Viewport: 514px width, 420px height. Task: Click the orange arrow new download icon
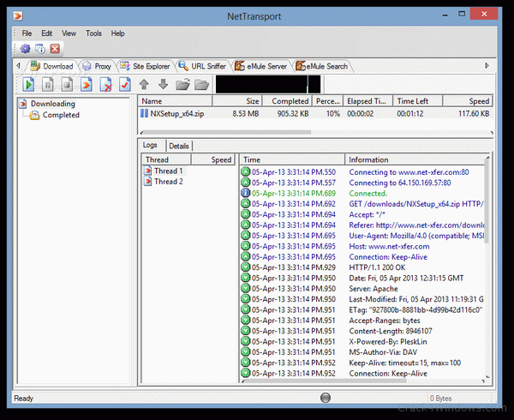click(x=87, y=85)
